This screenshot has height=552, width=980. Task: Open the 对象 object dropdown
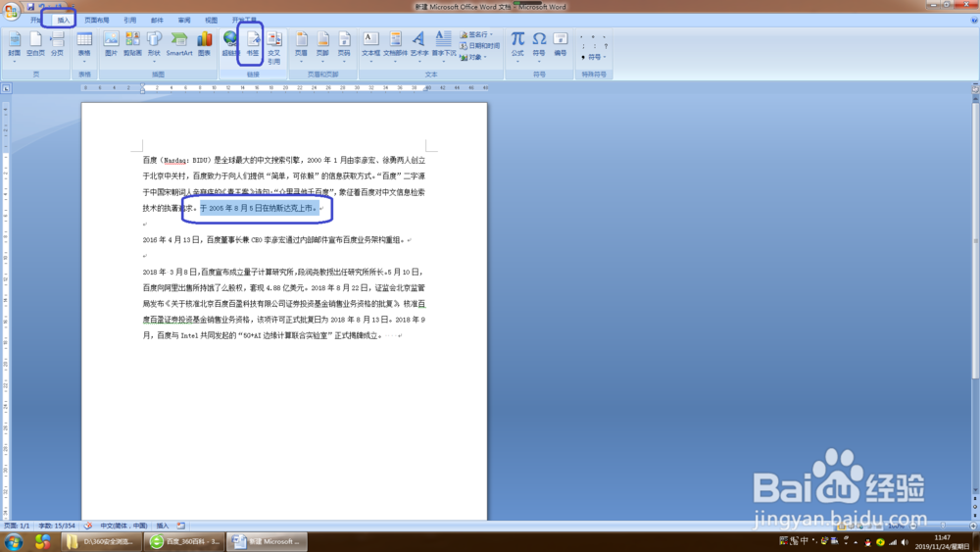473,57
